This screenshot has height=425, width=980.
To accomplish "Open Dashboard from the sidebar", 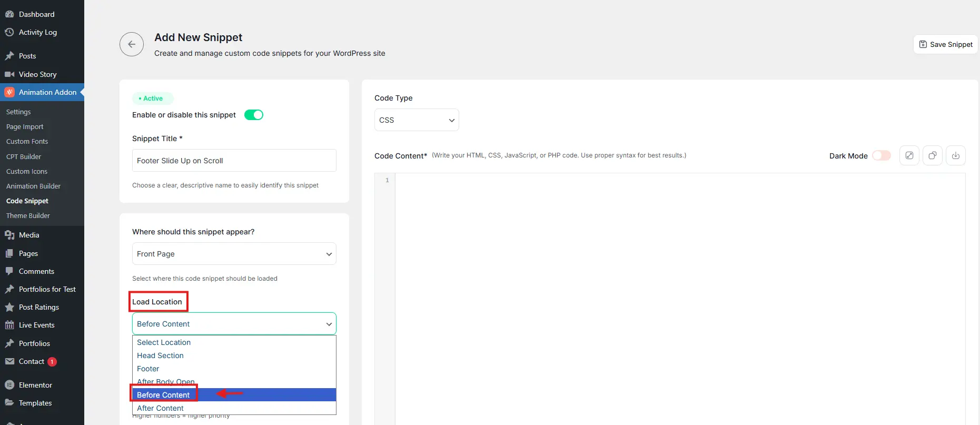I will point(36,14).
